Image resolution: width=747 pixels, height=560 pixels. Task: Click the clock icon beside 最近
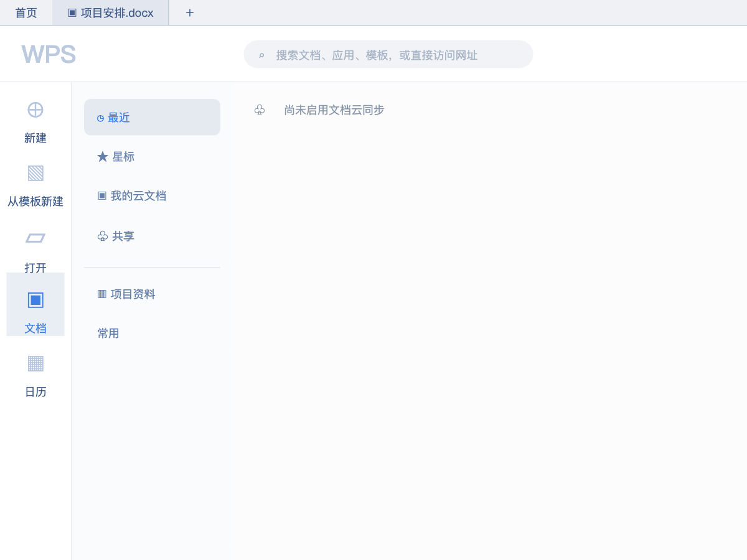[x=100, y=118]
